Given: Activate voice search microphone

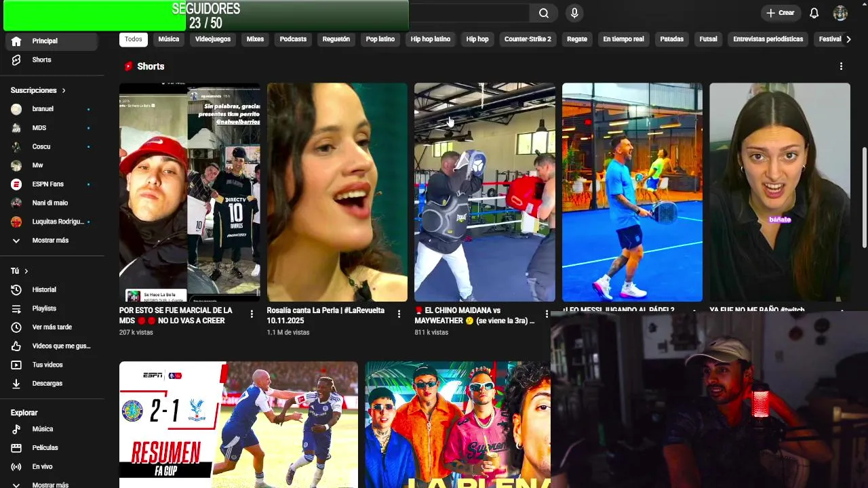Looking at the screenshot, I should coord(574,13).
